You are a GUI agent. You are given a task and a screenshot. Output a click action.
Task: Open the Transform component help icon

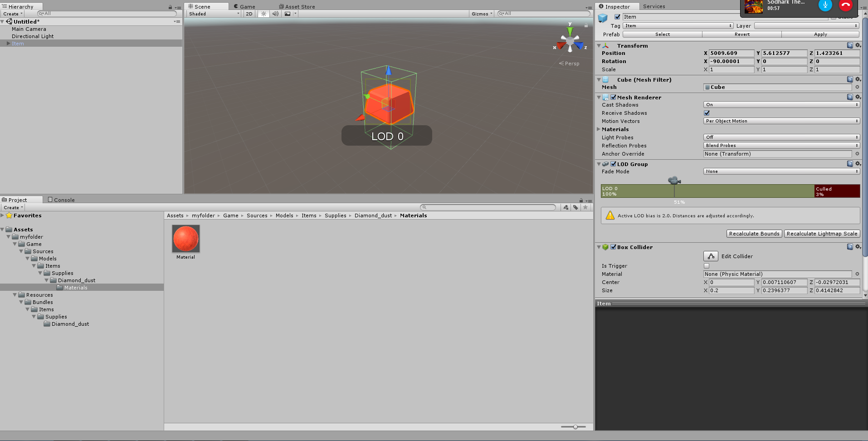[x=850, y=45]
